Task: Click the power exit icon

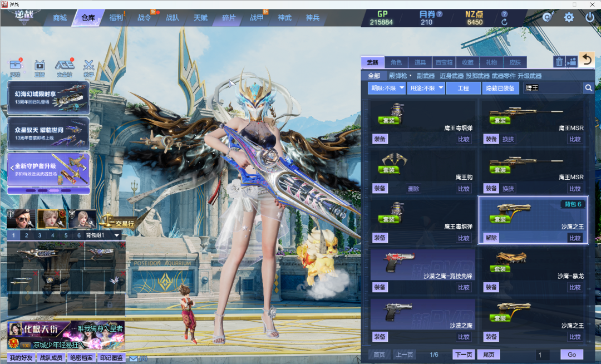Action: click(590, 17)
